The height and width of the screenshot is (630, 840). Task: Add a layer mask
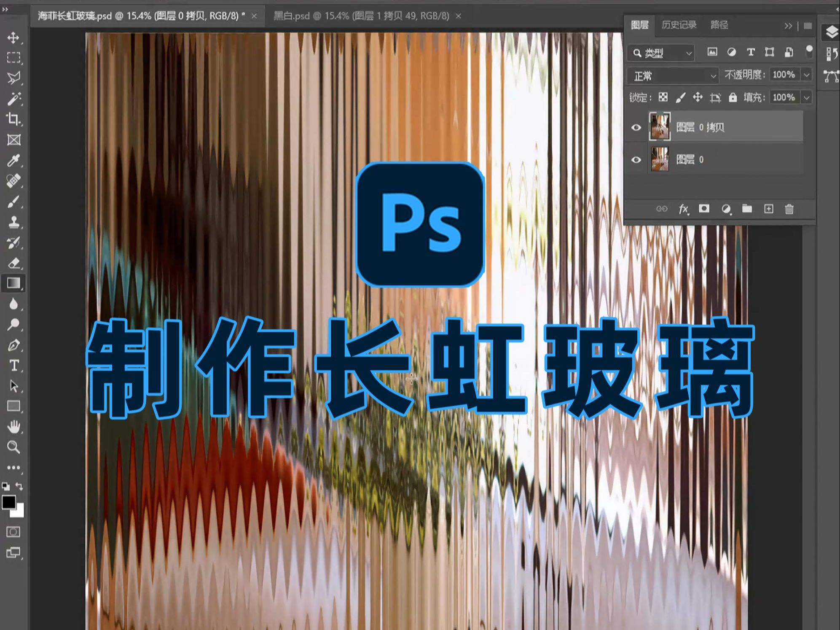click(x=704, y=208)
